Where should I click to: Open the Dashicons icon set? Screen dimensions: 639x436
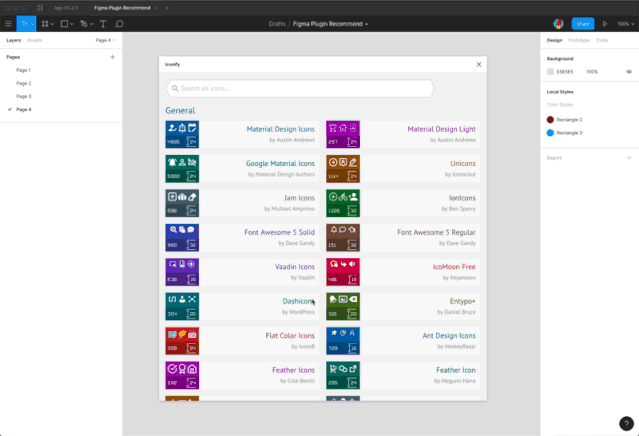(242, 306)
